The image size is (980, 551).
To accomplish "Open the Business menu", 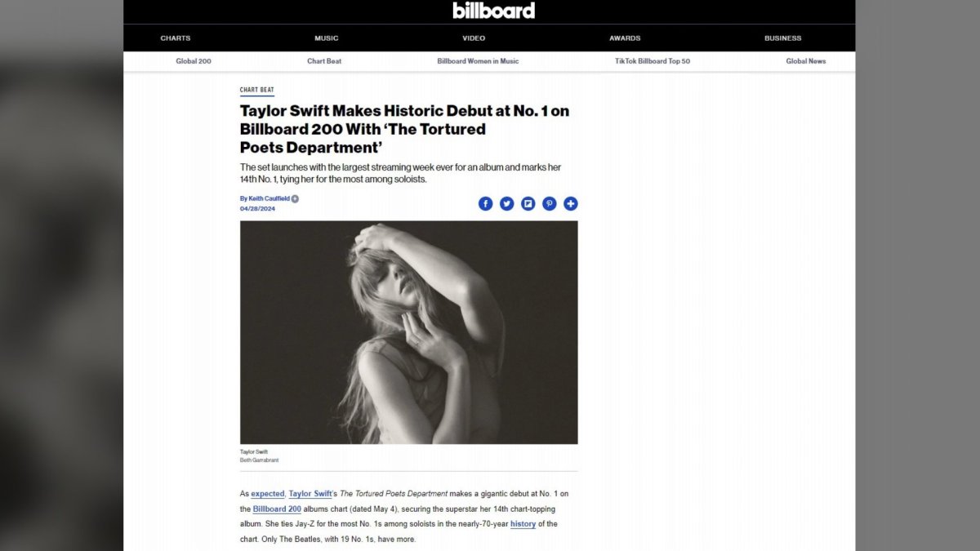I will coord(783,38).
